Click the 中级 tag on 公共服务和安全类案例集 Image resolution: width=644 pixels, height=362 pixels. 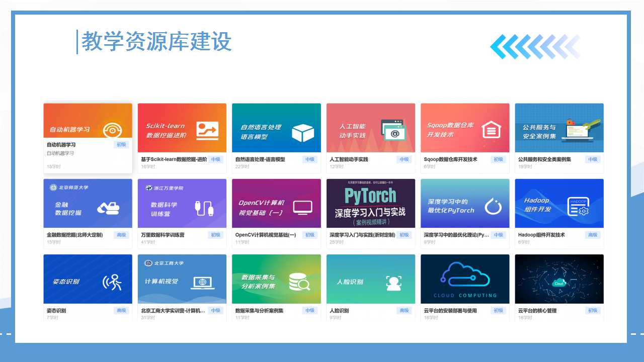(592, 159)
